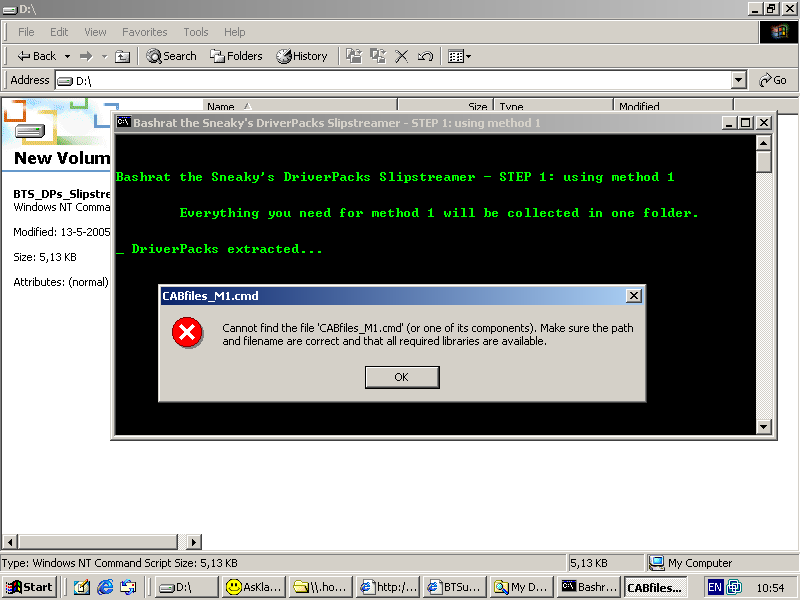Switch to the My D... taskbar button
The width and height of the screenshot is (800, 600).
521,587
